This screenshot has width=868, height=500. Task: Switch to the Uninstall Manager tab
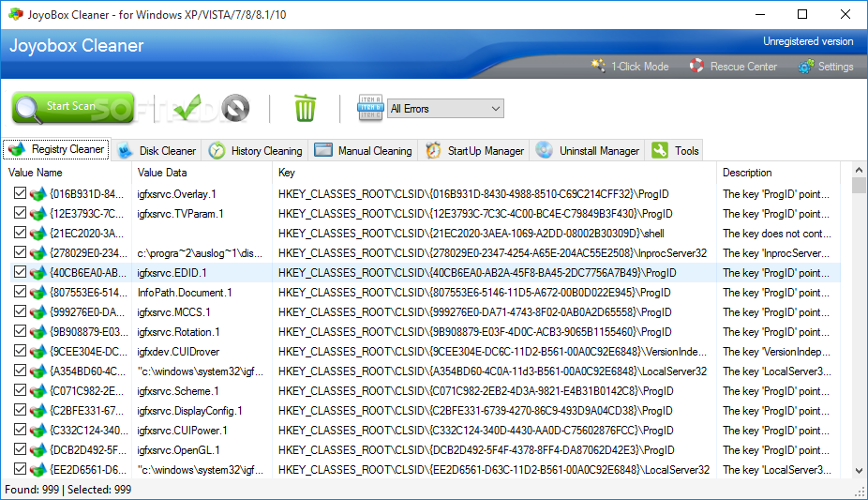coord(588,151)
